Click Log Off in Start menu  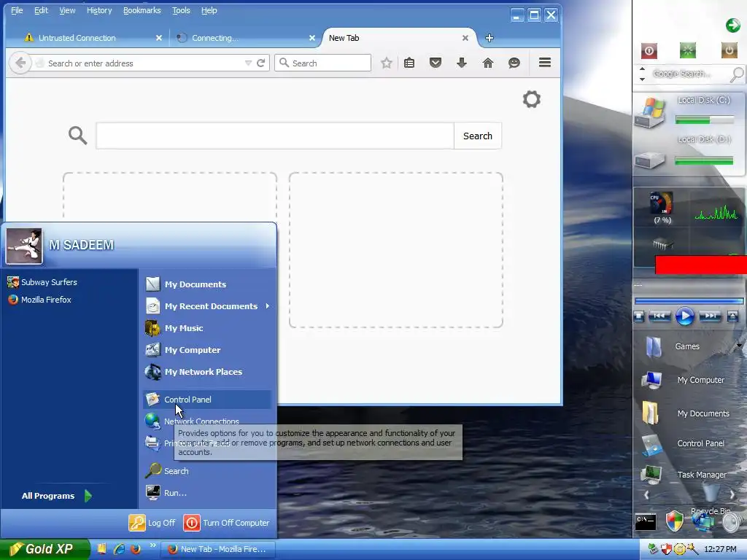tap(152, 522)
